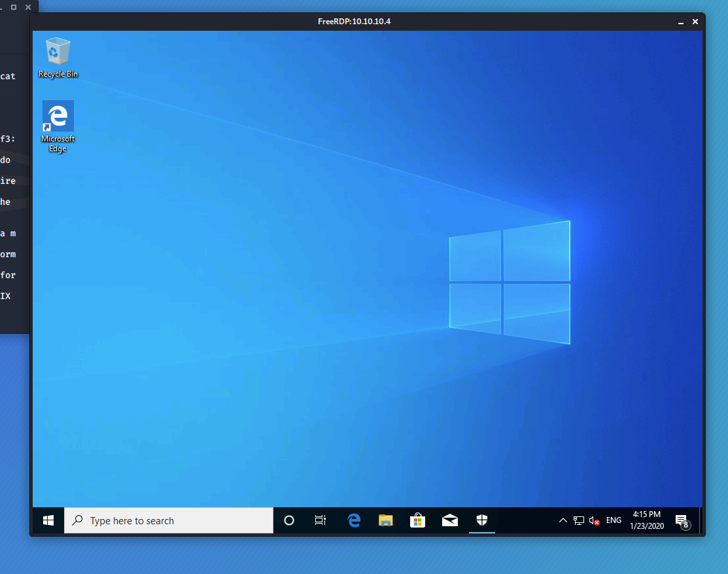Screen dimensions: 728x574
Task: Close the FreeRDP window
Action: [695, 22]
